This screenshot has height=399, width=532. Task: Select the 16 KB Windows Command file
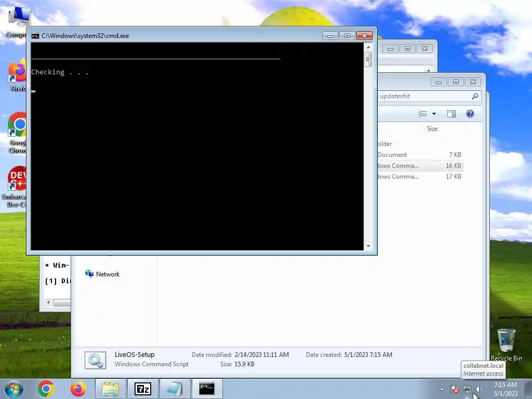tap(420, 166)
